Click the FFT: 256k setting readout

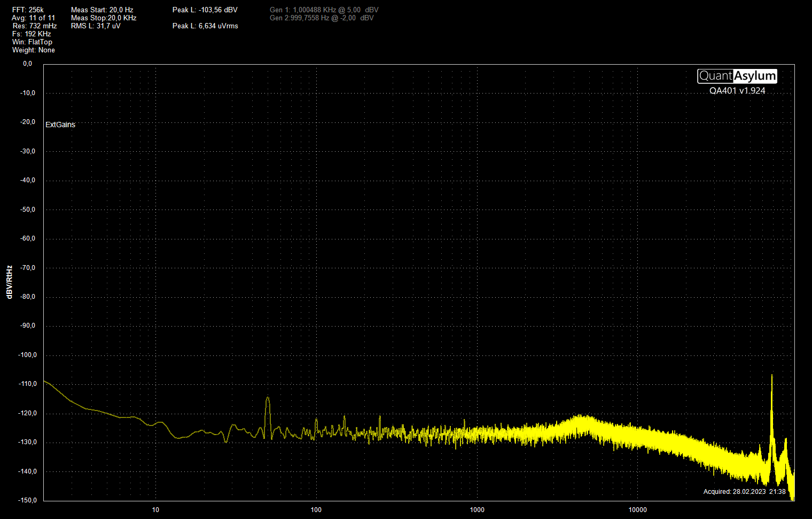click(x=28, y=10)
